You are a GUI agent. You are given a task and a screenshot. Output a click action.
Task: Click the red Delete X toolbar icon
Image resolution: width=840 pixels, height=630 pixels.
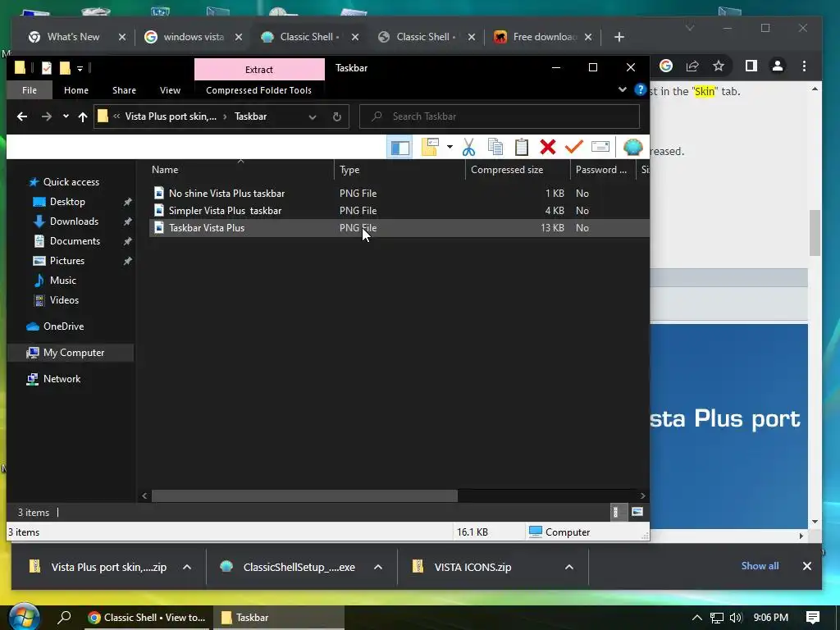click(547, 147)
